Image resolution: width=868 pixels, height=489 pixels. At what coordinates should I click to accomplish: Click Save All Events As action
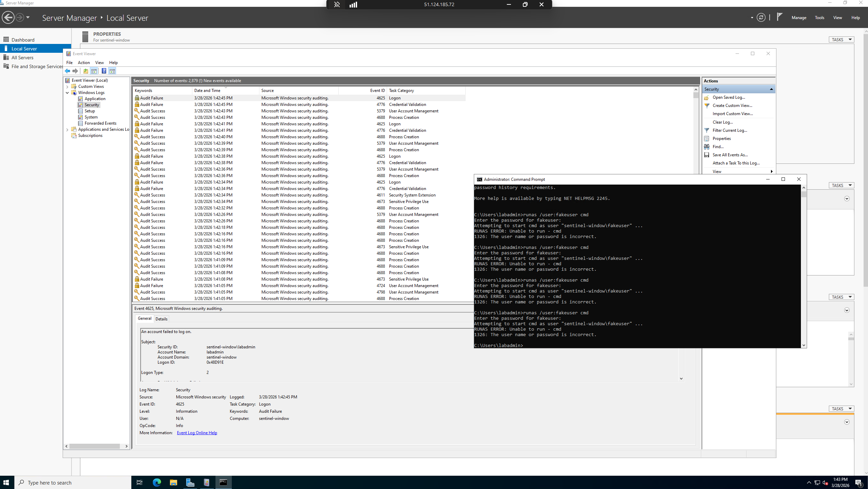coord(730,155)
